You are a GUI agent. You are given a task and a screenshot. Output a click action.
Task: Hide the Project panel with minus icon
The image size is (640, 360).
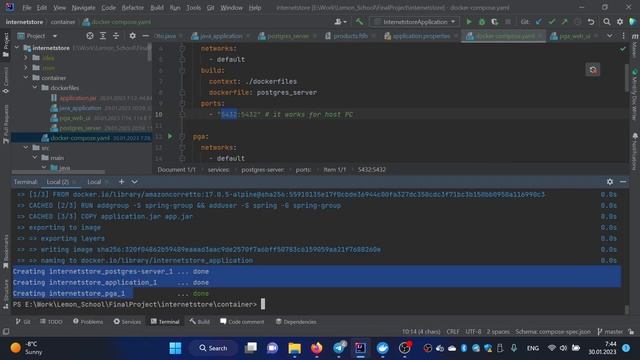pyautogui.click(x=145, y=36)
